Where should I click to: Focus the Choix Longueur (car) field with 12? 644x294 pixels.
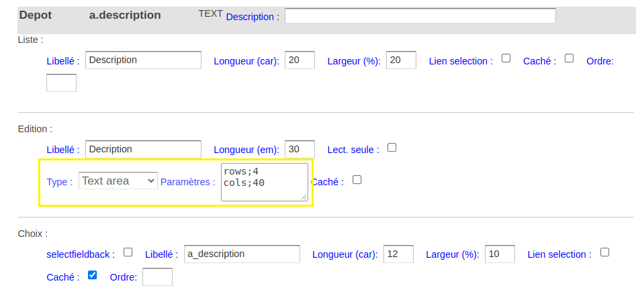(x=398, y=254)
